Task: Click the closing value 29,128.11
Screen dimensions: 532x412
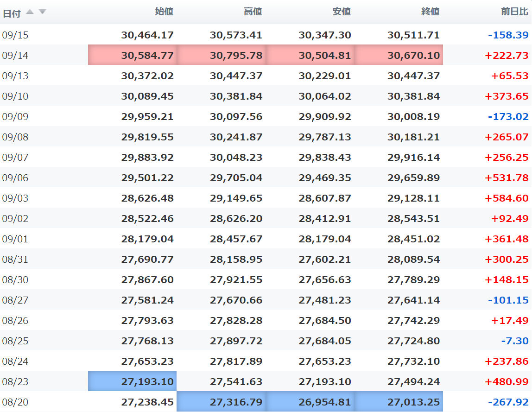Action: pyautogui.click(x=413, y=198)
